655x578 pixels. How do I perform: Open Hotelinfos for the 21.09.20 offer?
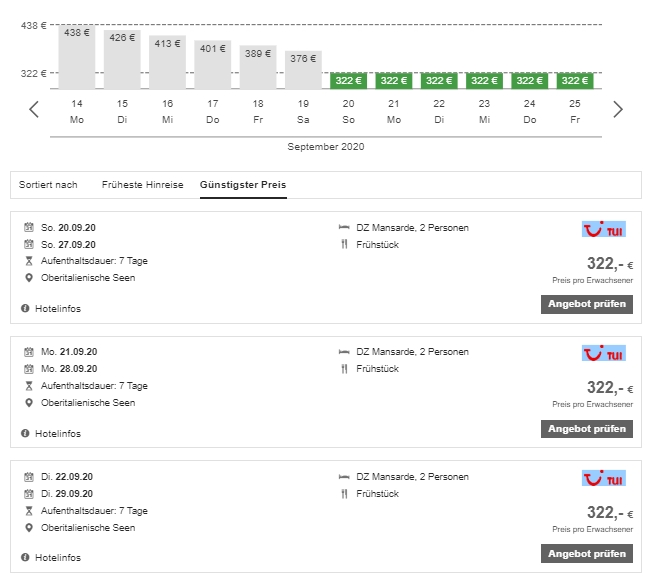click(58, 434)
